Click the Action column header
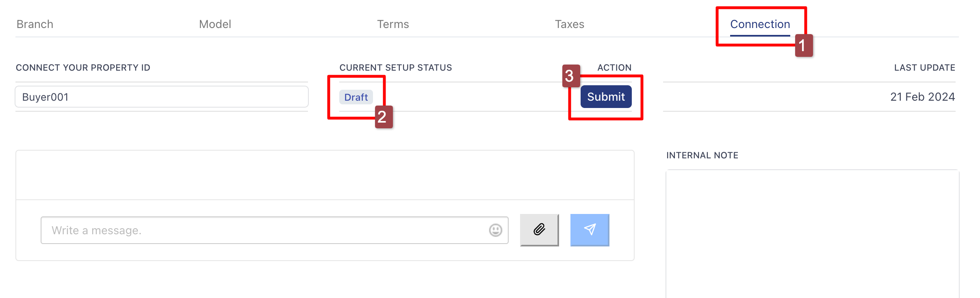980x298 pixels. [x=614, y=67]
